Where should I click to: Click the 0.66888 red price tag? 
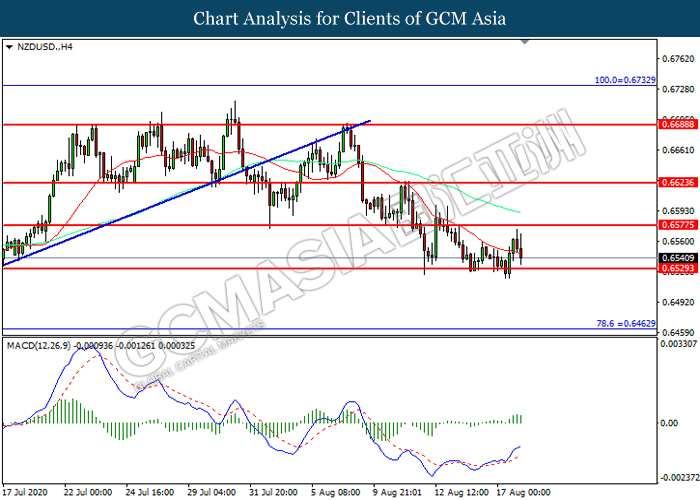coord(673,125)
